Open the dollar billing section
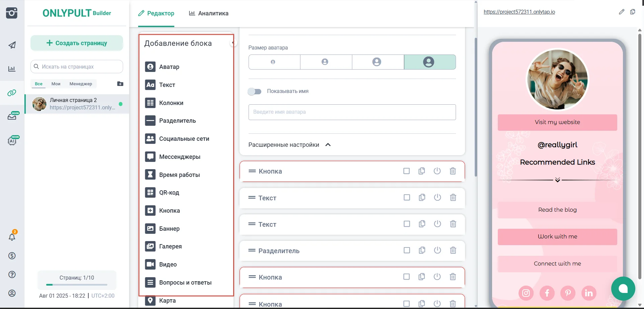The image size is (644, 309). 12,256
